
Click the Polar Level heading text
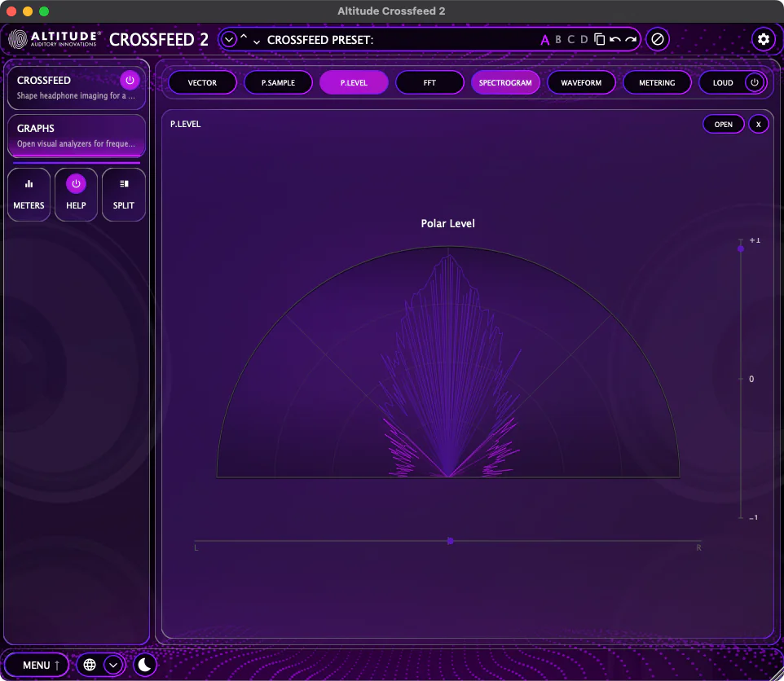(448, 223)
